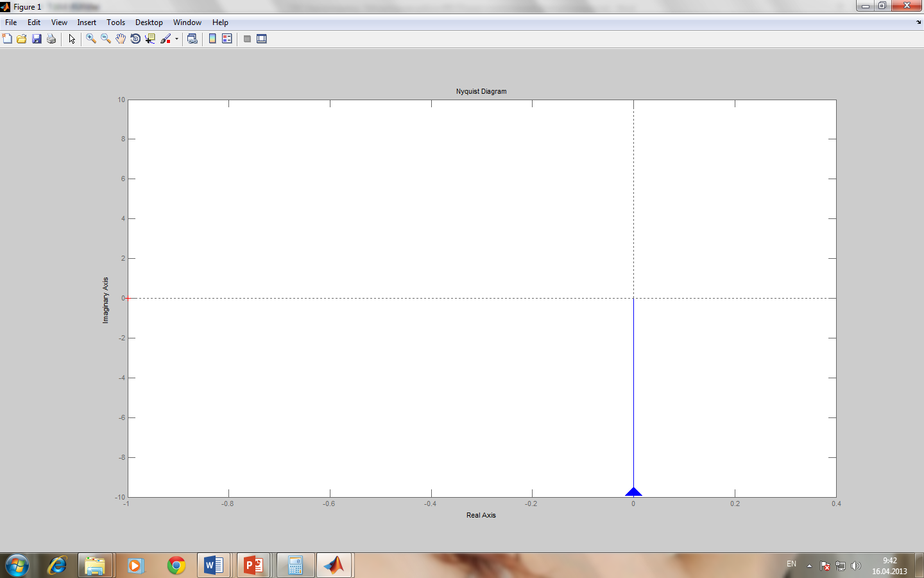Switch to PowerPoint in taskbar
Image resolution: width=924 pixels, height=578 pixels.
[253, 566]
